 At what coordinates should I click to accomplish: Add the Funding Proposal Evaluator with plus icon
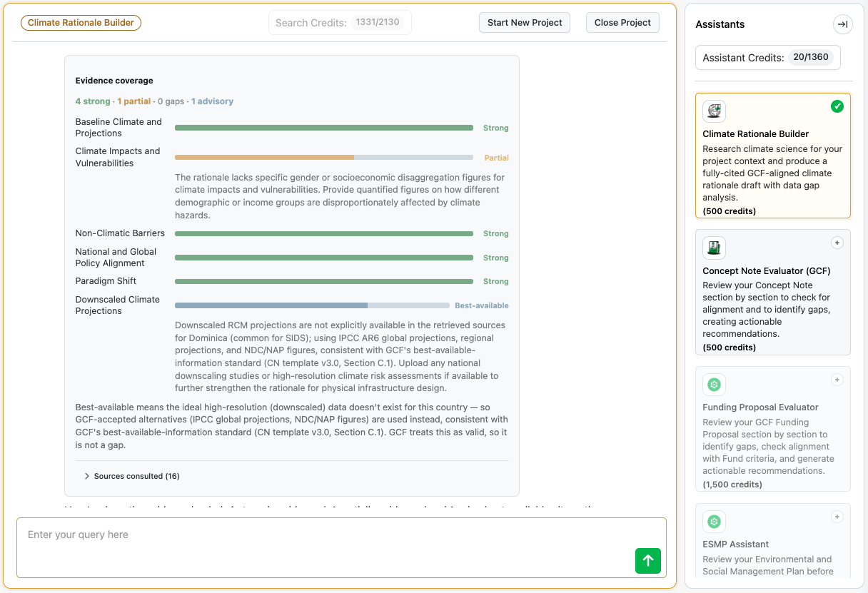[x=837, y=380]
